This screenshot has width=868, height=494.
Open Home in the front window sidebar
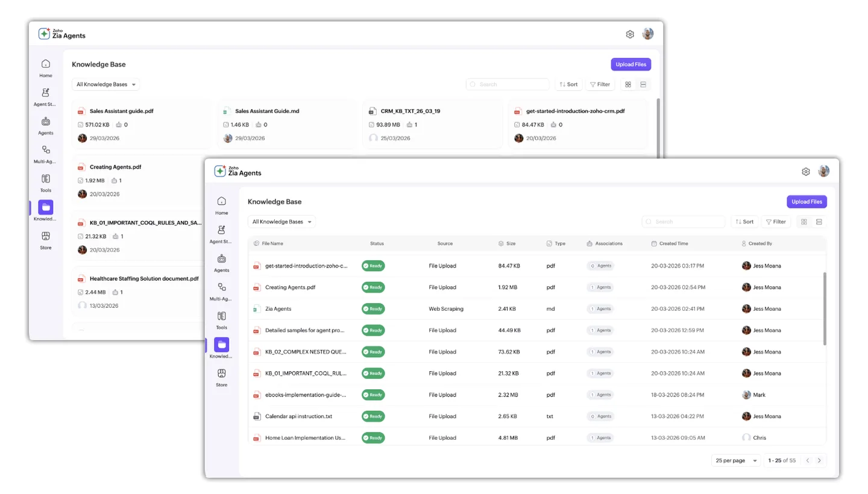(x=222, y=205)
